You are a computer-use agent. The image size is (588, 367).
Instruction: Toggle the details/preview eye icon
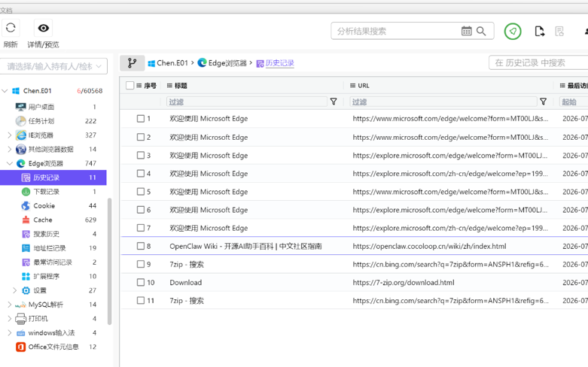coord(44,28)
